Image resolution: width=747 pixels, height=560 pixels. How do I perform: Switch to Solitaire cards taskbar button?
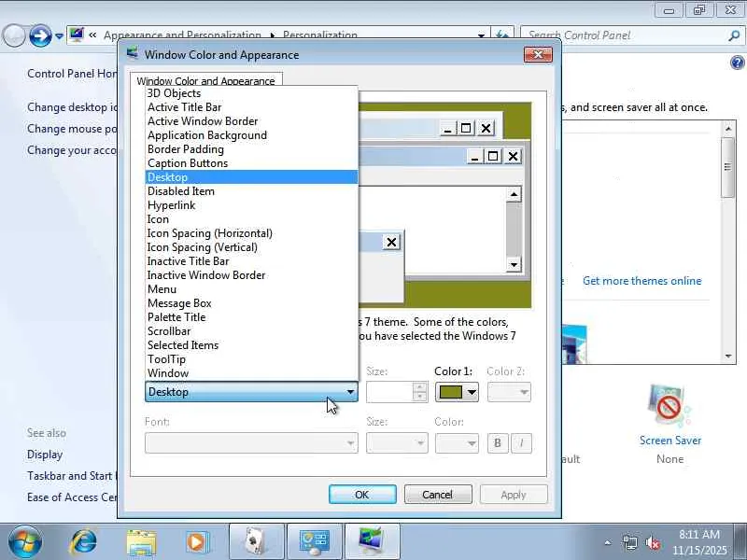[257, 542]
